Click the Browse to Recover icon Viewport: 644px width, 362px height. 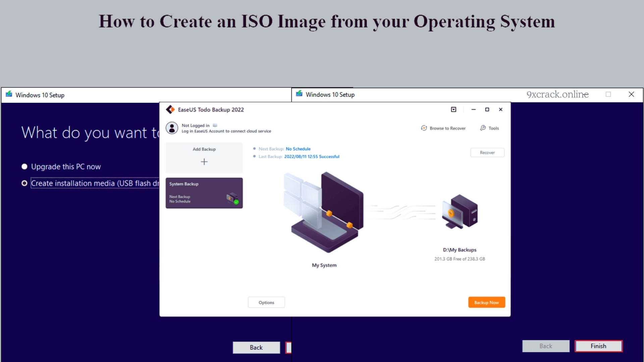point(424,128)
